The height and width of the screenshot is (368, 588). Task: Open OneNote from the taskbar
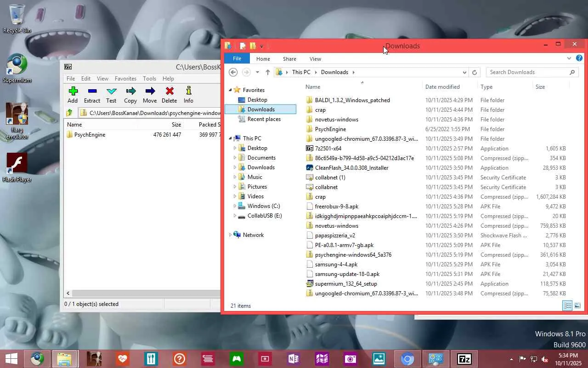point(294,359)
